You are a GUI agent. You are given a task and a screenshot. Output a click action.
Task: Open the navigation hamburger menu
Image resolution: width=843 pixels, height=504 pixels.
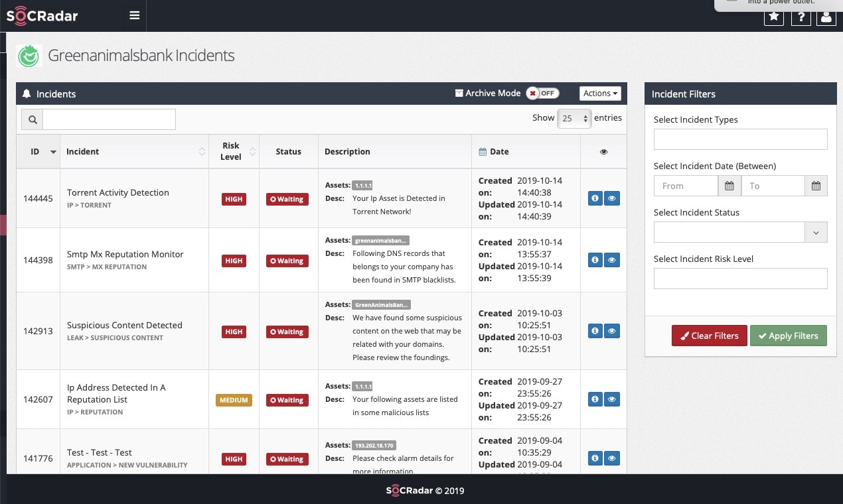(134, 15)
